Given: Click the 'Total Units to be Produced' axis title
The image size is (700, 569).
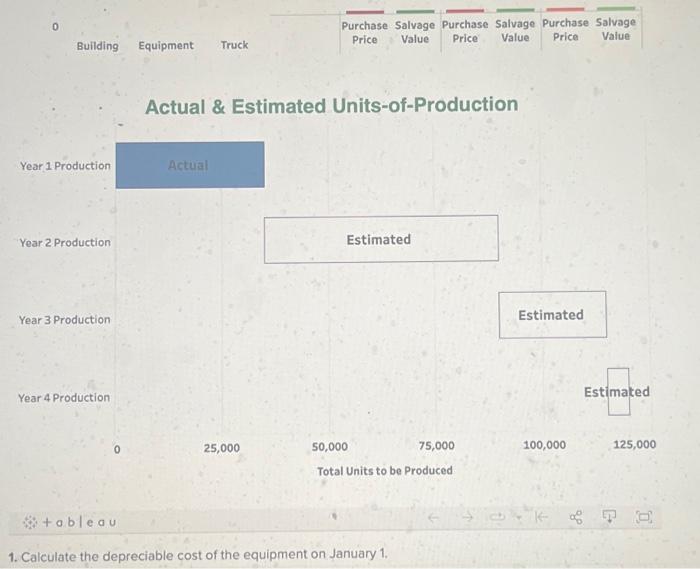Looking at the screenshot, I should 385,471.
